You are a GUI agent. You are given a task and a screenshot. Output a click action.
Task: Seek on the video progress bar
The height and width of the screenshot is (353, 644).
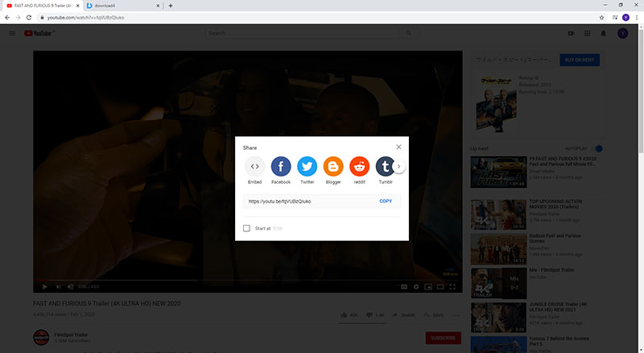[248, 280]
